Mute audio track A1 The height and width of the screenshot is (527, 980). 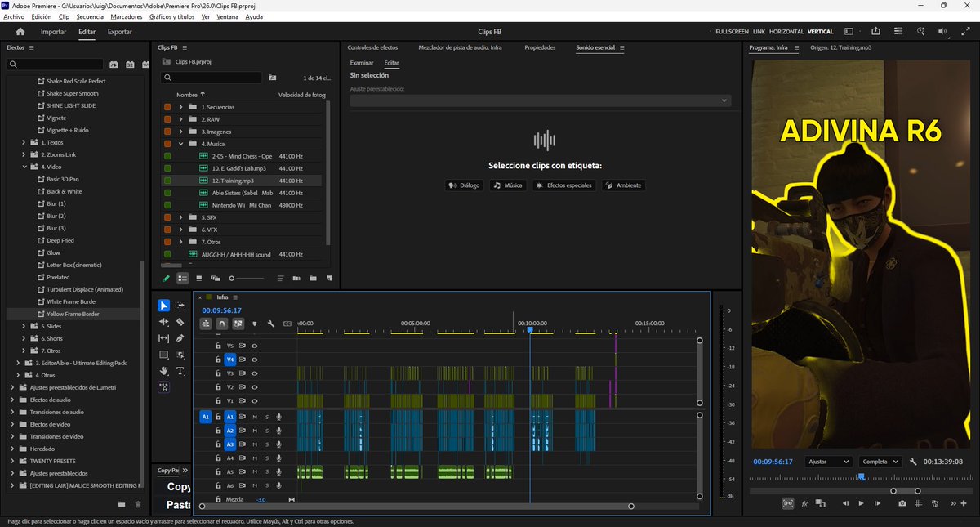[255, 417]
